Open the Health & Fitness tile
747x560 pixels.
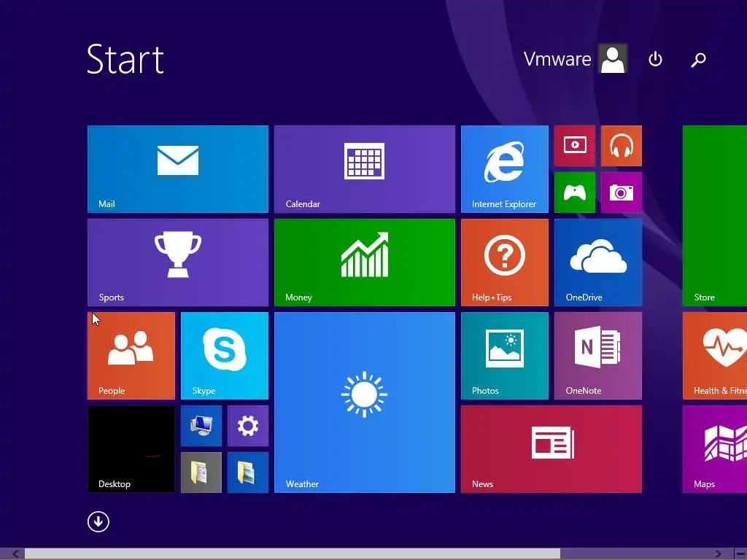coord(715,356)
